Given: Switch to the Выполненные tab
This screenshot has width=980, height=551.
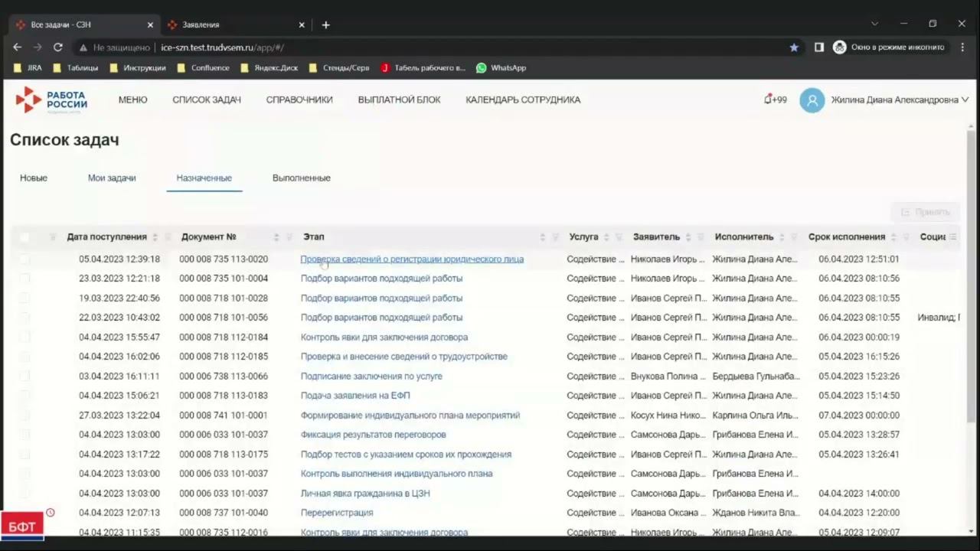Looking at the screenshot, I should pos(302,178).
